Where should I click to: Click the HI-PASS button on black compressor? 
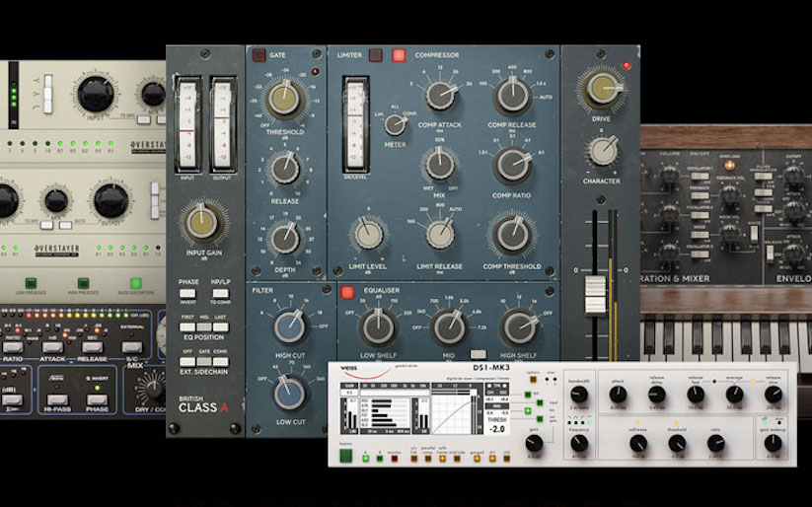pyautogui.click(x=57, y=399)
